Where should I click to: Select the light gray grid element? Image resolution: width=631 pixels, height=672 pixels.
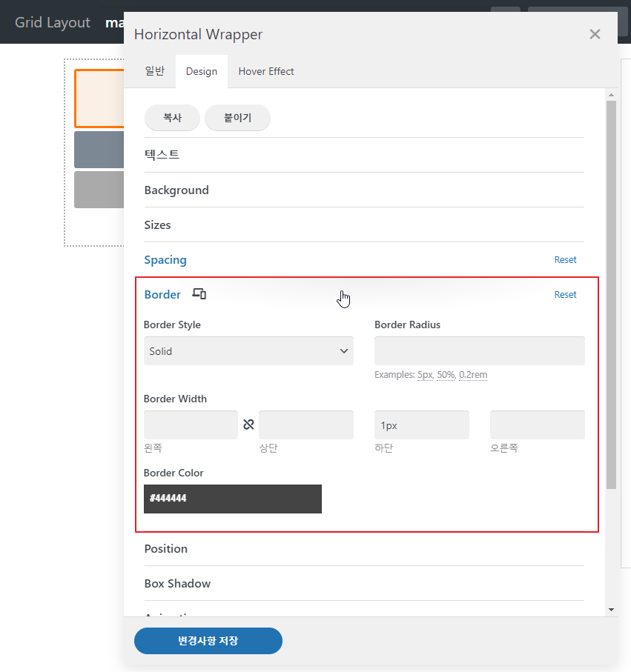pos(99,190)
